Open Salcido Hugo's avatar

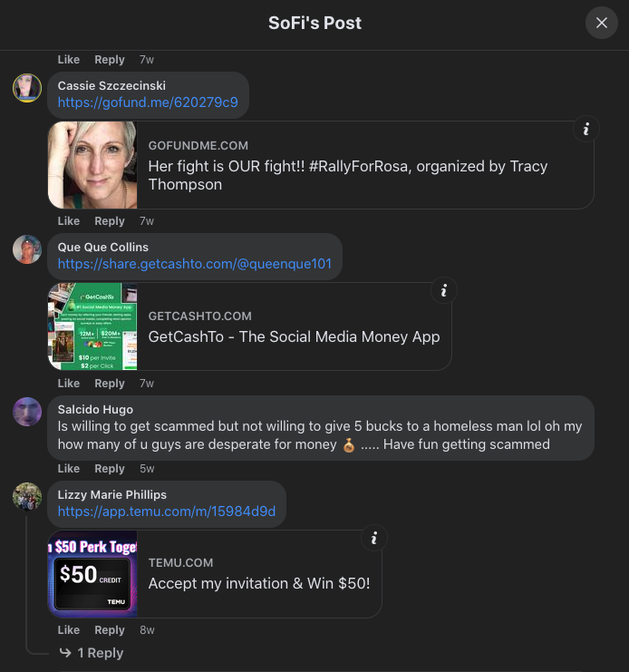[x=27, y=412]
